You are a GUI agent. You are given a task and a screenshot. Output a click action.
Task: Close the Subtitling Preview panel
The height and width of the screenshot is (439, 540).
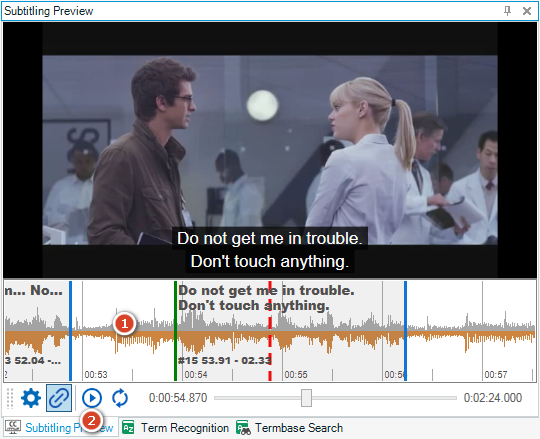(x=527, y=11)
